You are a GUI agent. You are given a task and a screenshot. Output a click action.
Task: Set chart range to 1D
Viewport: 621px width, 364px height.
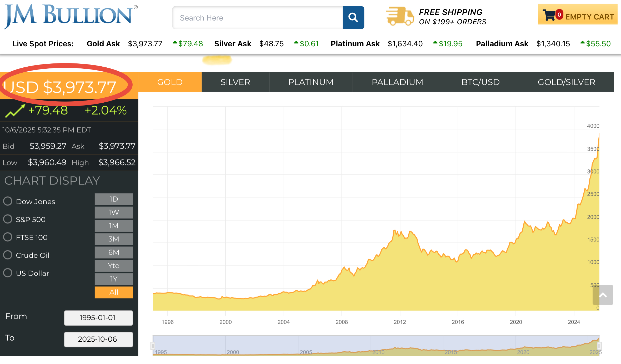point(114,199)
